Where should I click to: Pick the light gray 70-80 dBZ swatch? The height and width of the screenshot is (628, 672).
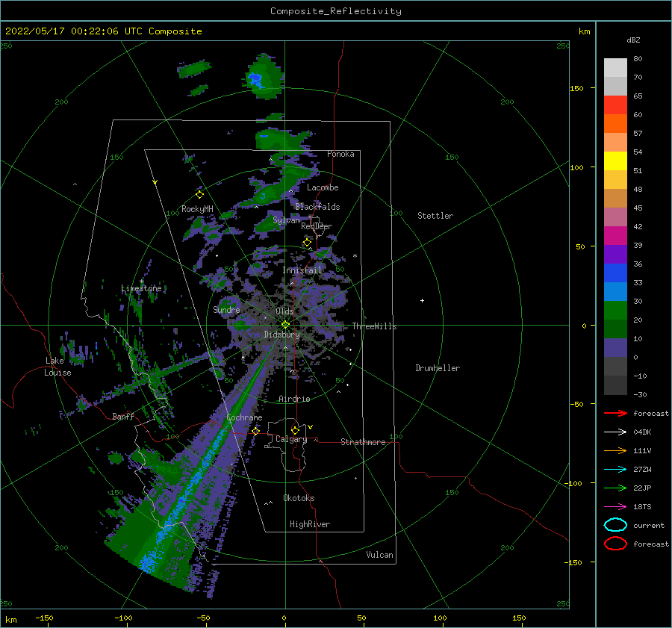tap(615, 68)
